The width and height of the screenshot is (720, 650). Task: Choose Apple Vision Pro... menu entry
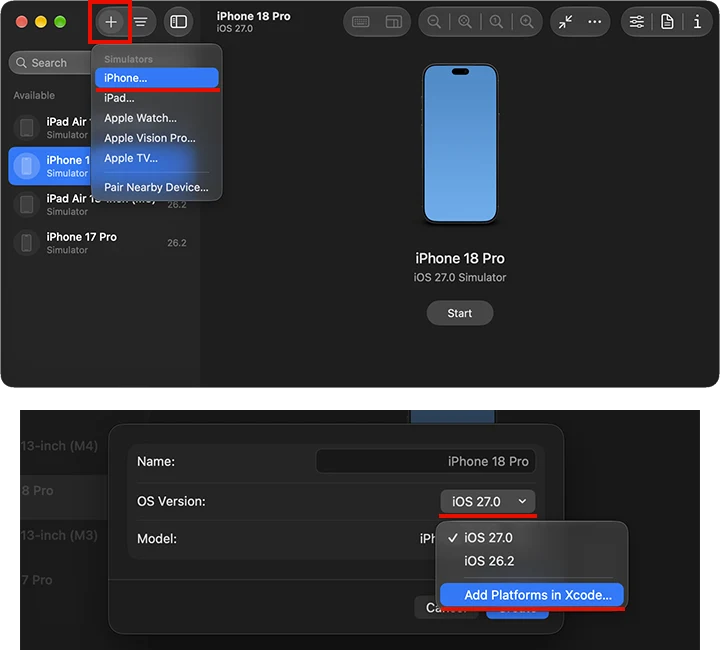click(x=157, y=138)
